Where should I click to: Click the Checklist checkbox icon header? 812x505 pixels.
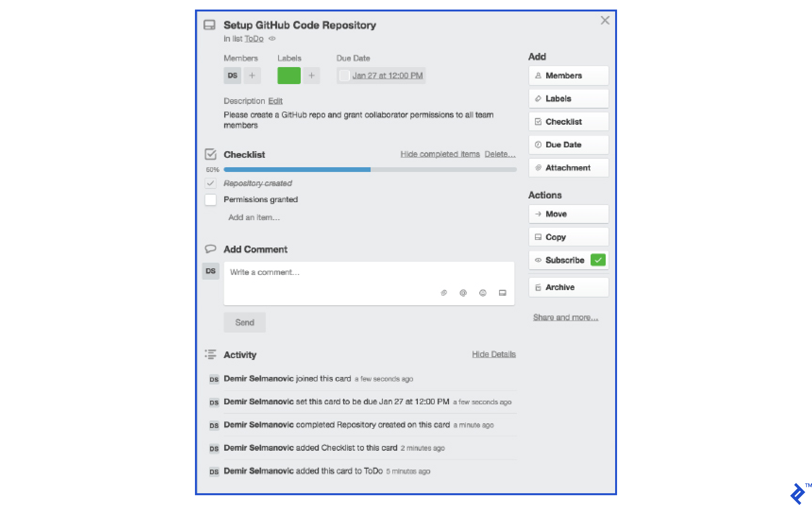click(x=211, y=154)
